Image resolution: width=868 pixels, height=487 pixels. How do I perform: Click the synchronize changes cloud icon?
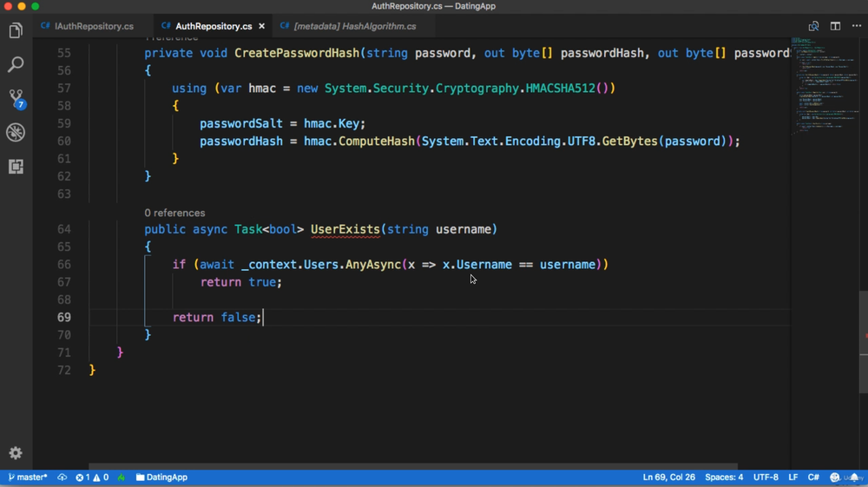[62, 477]
